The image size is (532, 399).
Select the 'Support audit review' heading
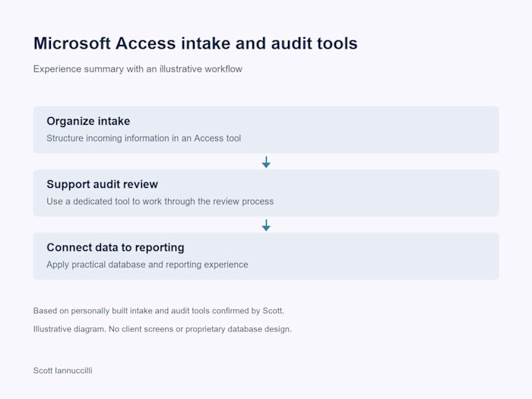coord(102,184)
